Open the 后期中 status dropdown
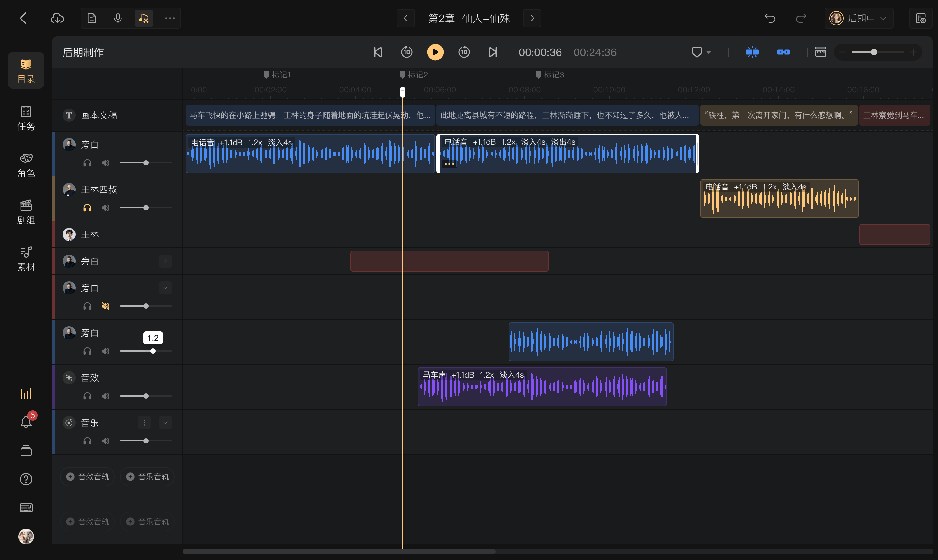Screen dimensions: 938x560 (859, 18)
